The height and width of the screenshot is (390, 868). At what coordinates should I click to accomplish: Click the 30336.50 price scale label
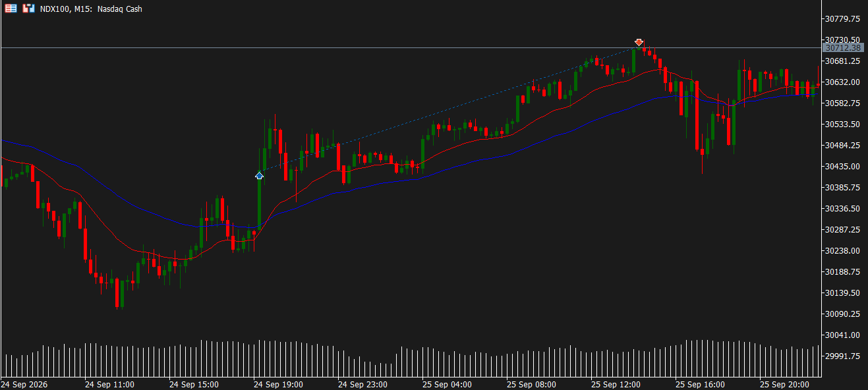point(842,208)
